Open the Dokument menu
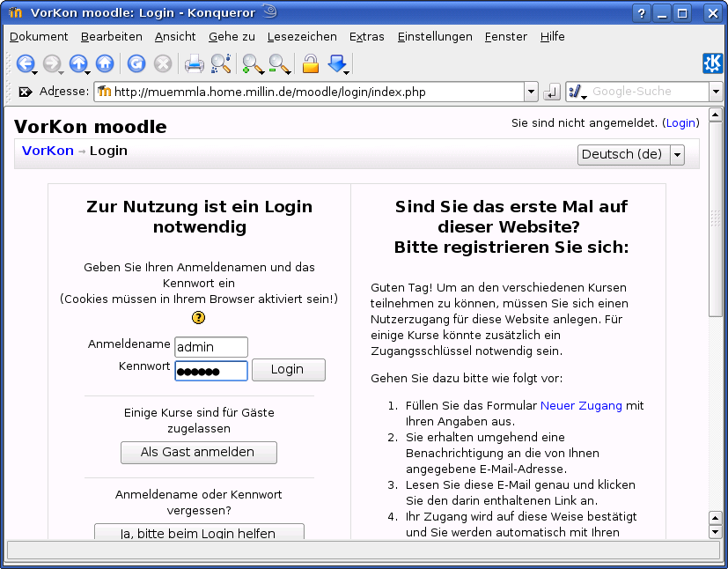728x569 pixels. tap(39, 37)
